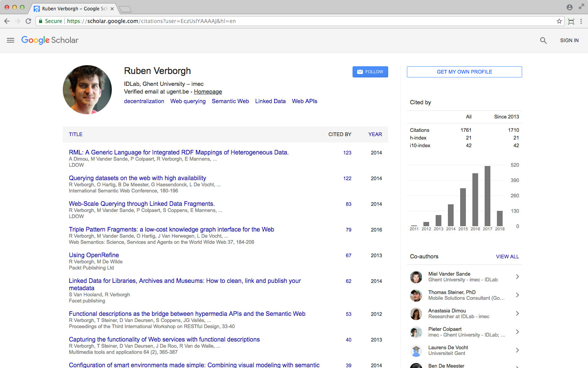Click the FOLLOW button
Screen dimensions: 588x368
(x=370, y=72)
